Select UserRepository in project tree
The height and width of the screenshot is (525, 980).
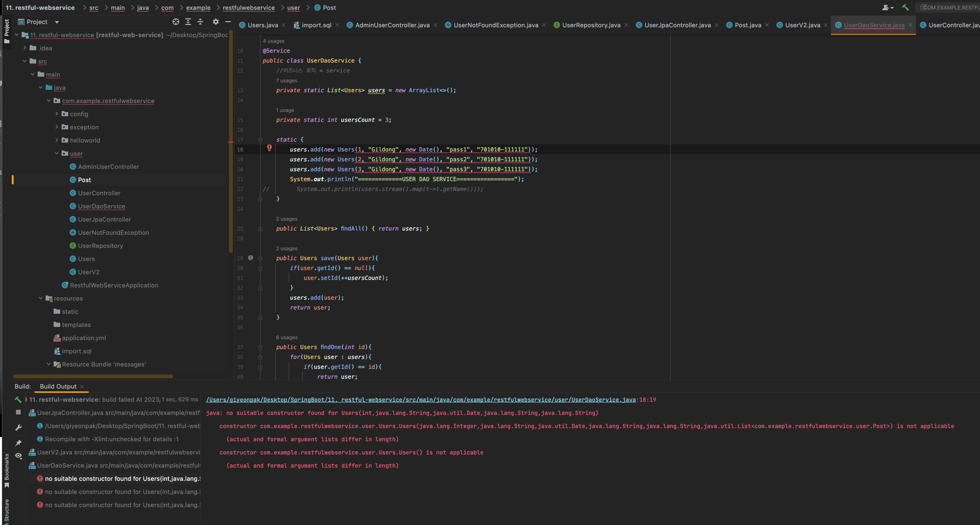[101, 246]
